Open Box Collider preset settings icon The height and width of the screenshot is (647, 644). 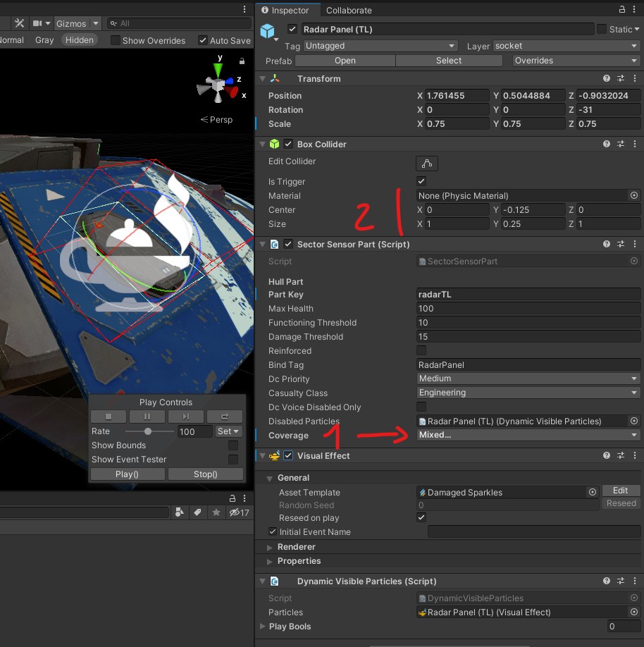pos(621,144)
